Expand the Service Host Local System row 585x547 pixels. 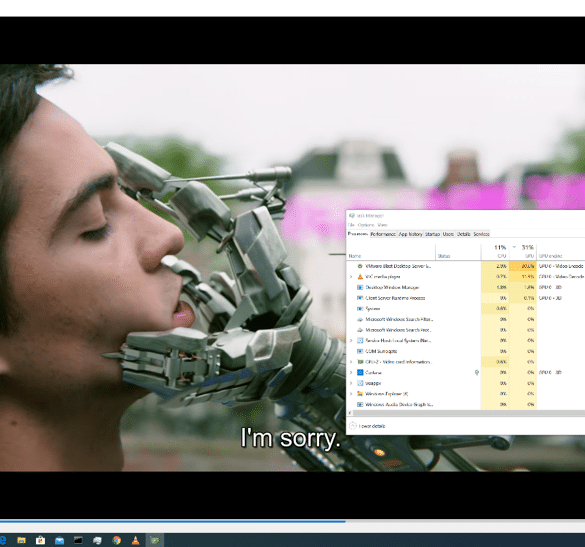(x=351, y=340)
